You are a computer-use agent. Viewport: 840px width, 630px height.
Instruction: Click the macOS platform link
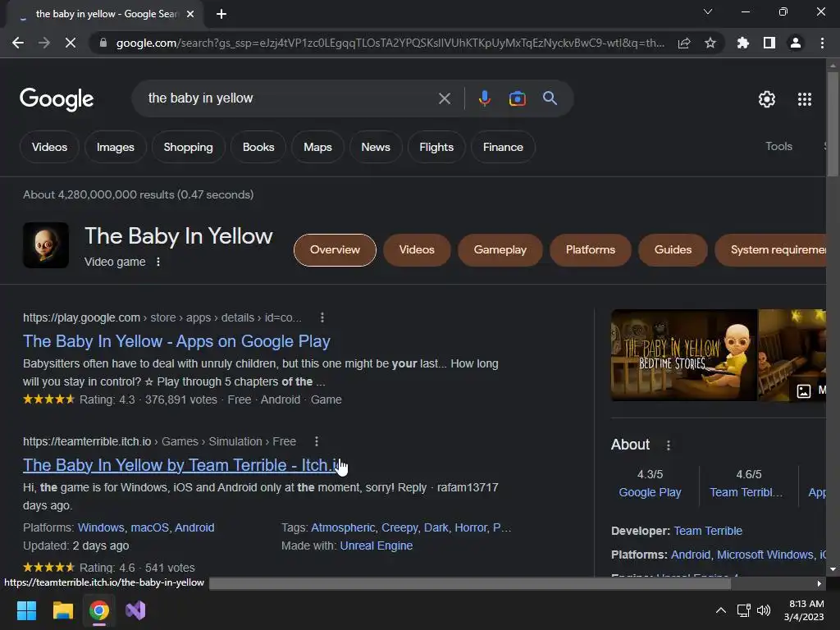point(149,527)
